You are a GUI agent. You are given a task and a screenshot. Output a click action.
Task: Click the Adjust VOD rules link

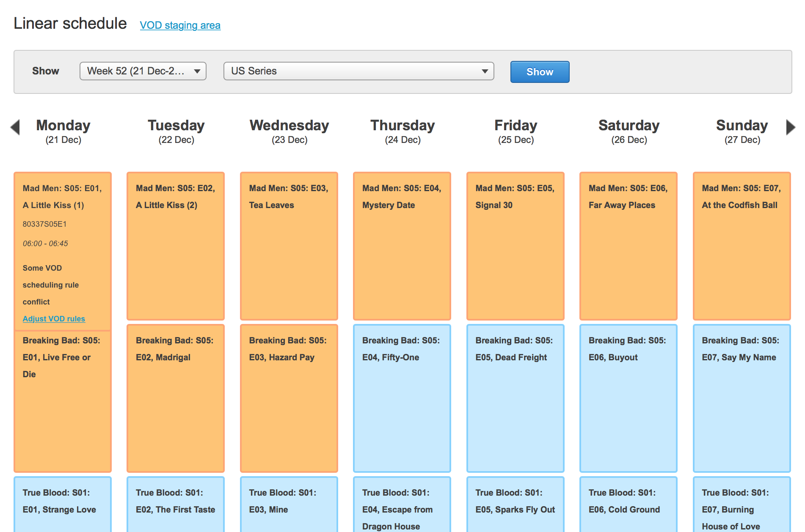(x=54, y=319)
